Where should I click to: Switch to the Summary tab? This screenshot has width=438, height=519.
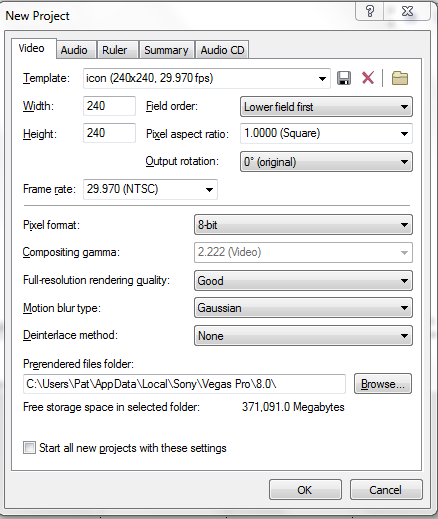tap(166, 50)
